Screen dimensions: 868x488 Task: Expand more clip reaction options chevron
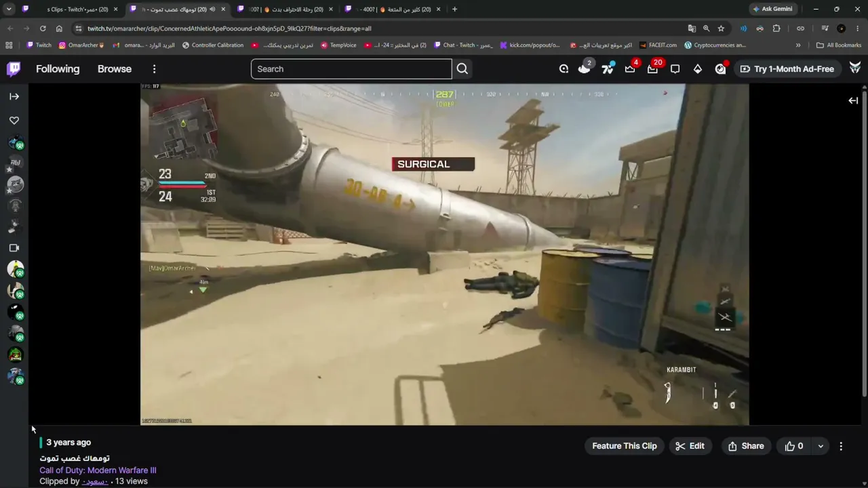[x=821, y=446]
